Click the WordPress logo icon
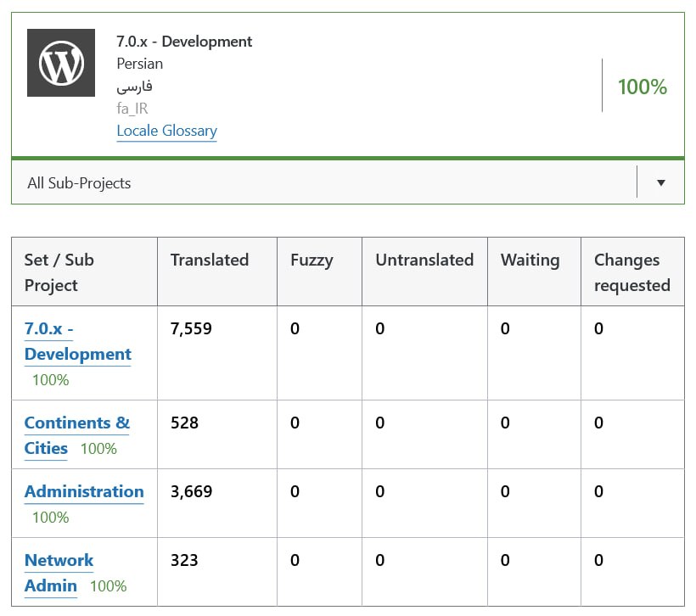696x616 pixels. (x=61, y=63)
